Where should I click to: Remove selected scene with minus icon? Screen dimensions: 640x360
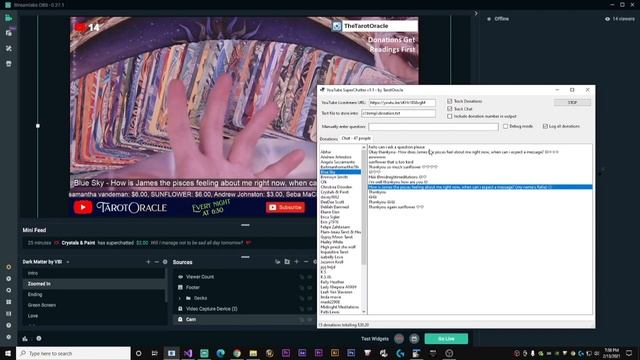pos(156,262)
